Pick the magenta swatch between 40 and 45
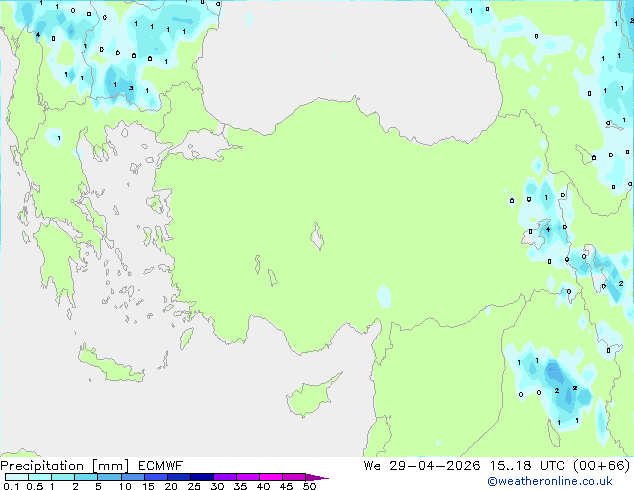This screenshot has width=634, height=490. pos(271,477)
